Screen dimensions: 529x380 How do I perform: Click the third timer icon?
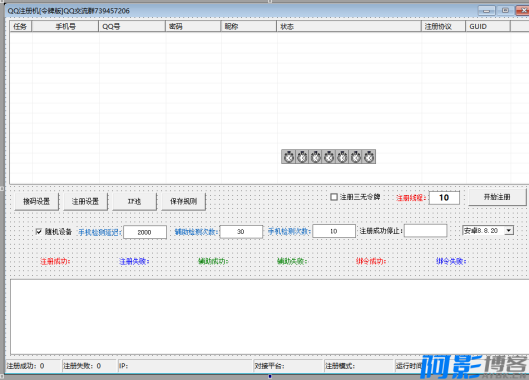315,157
